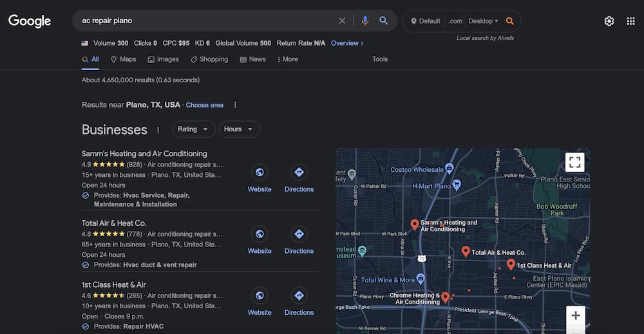Click 1st Class Heat & Air map pin
The height and width of the screenshot is (334, 644).
(x=511, y=264)
